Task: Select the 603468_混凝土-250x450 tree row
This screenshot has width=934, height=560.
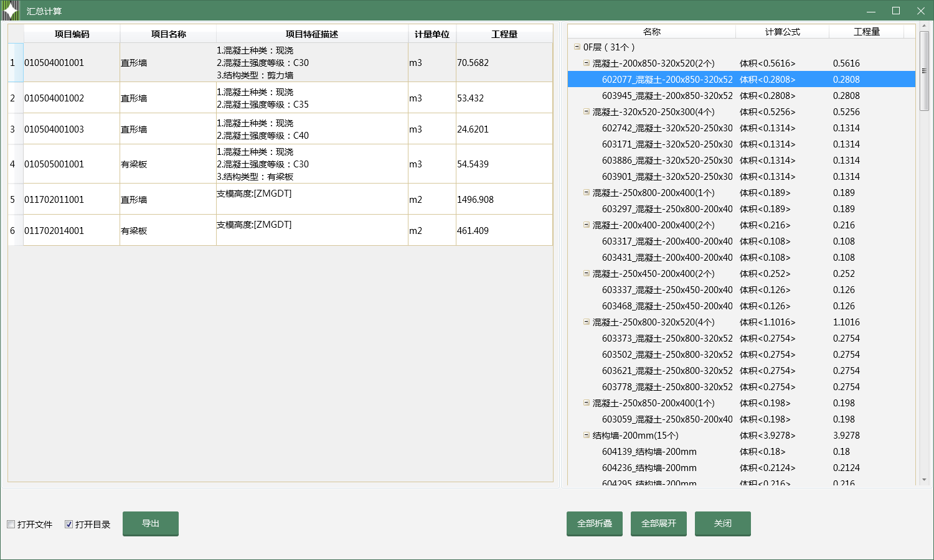Action: [x=742, y=306]
